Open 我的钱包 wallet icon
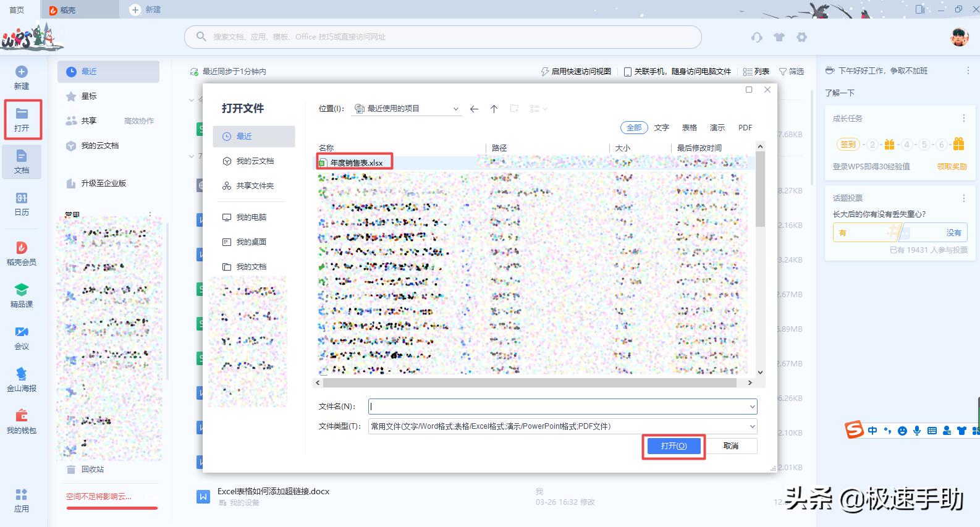Image resolution: width=980 pixels, height=527 pixels. coord(22,422)
